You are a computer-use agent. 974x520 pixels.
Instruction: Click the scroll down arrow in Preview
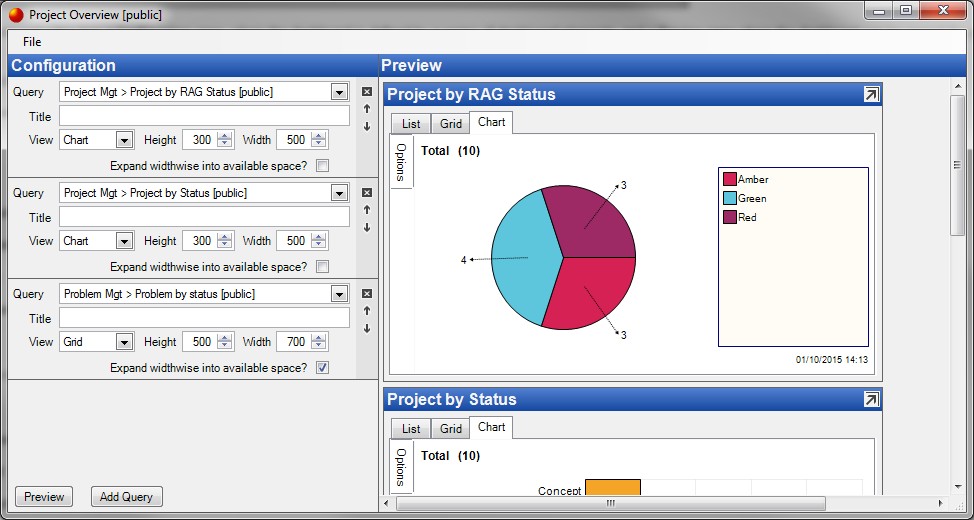click(957, 488)
